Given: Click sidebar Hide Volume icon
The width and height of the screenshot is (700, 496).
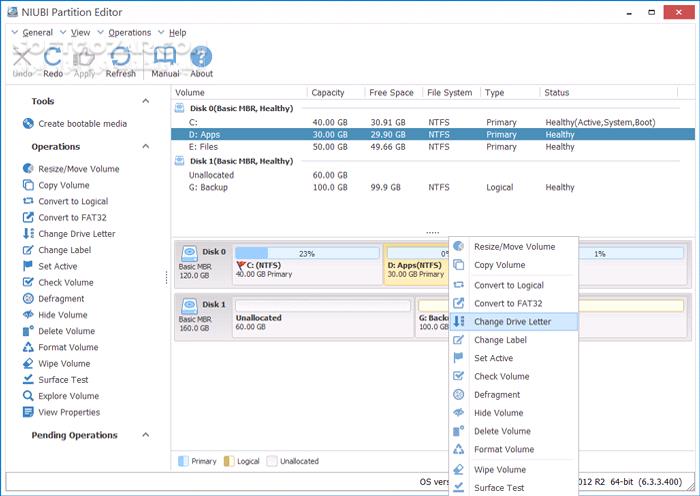Looking at the screenshot, I should tap(28, 315).
